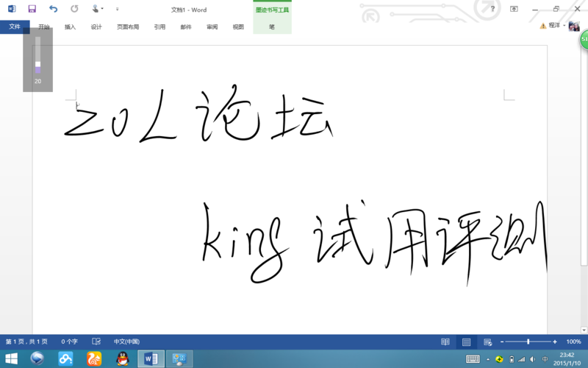Click the zoom out minus button

click(x=502, y=342)
